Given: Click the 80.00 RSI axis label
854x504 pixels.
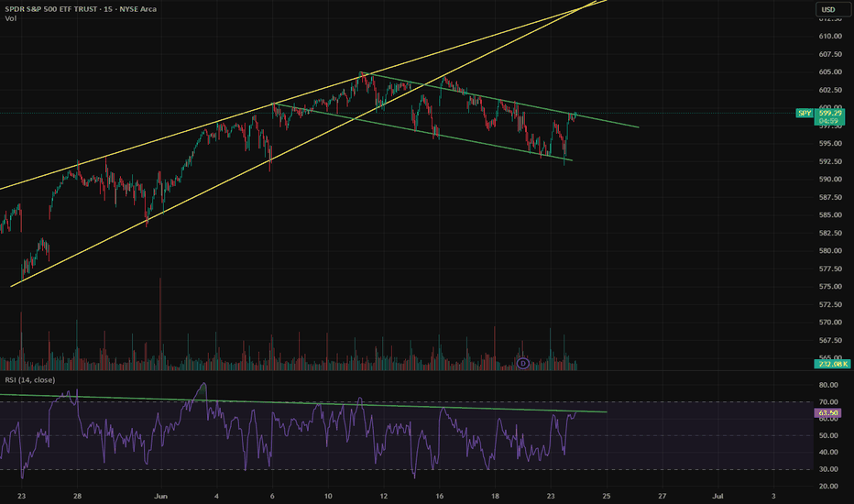Looking at the screenshot, I should 827,385.
